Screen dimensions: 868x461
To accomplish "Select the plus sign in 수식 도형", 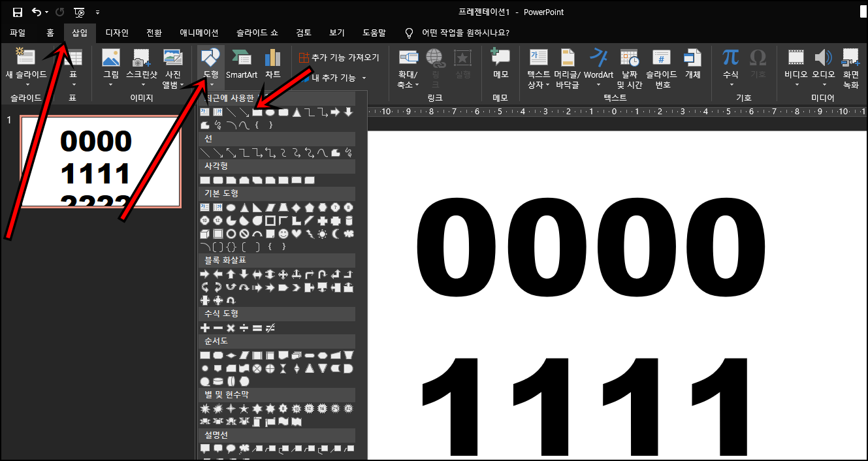I will tap(204, 328).
